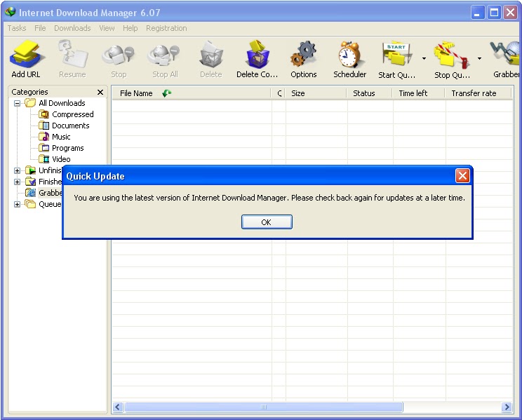Image resolution: width=522 pixels, height=420 pixels.
Task: Click the Delete toolbar icon
Action: click(211, 54)
